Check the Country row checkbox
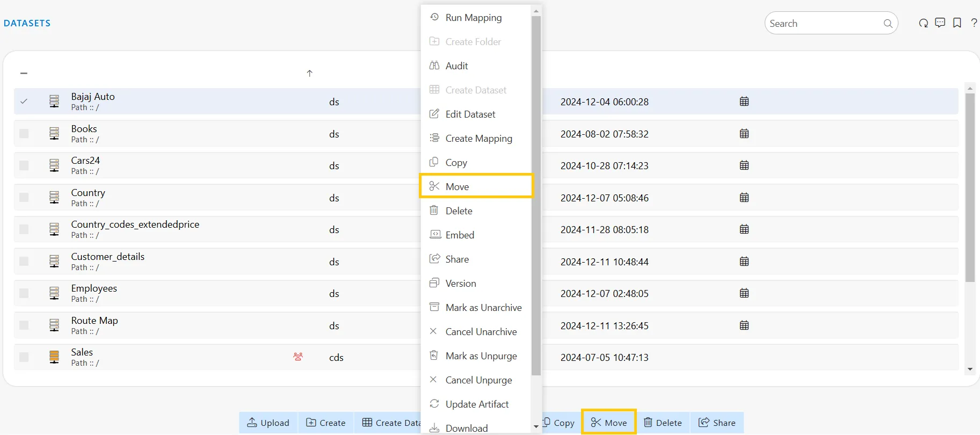Viewport: 980px width, 435px height. (x=24, y=197)
